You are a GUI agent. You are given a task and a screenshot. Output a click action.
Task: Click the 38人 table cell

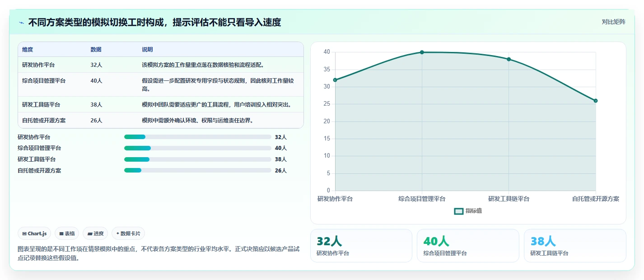click(96, 105)
